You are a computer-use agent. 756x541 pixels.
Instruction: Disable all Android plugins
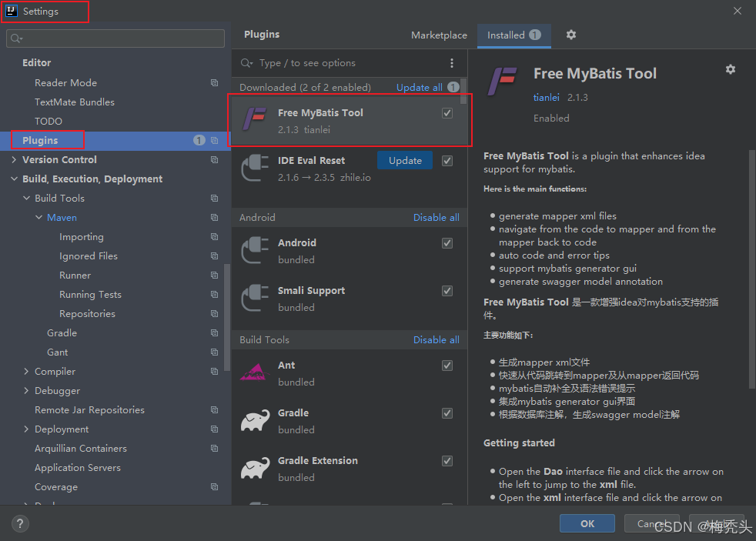tap(436, 217)
